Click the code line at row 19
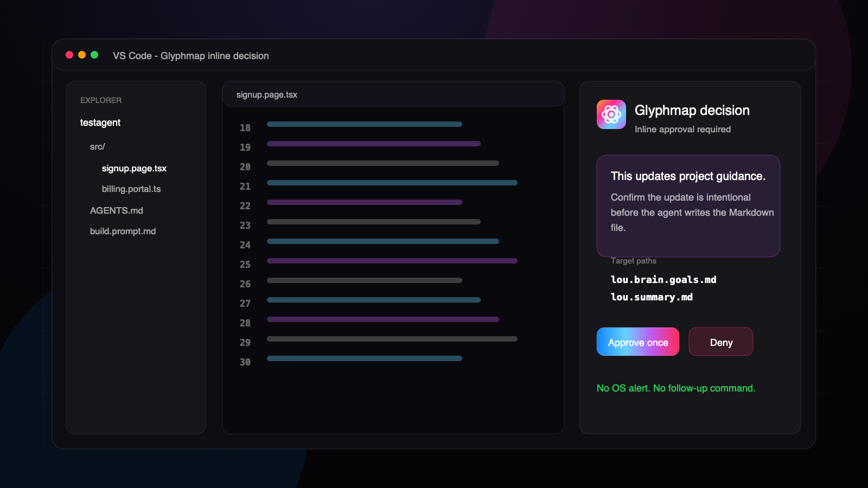 point(374,144)
